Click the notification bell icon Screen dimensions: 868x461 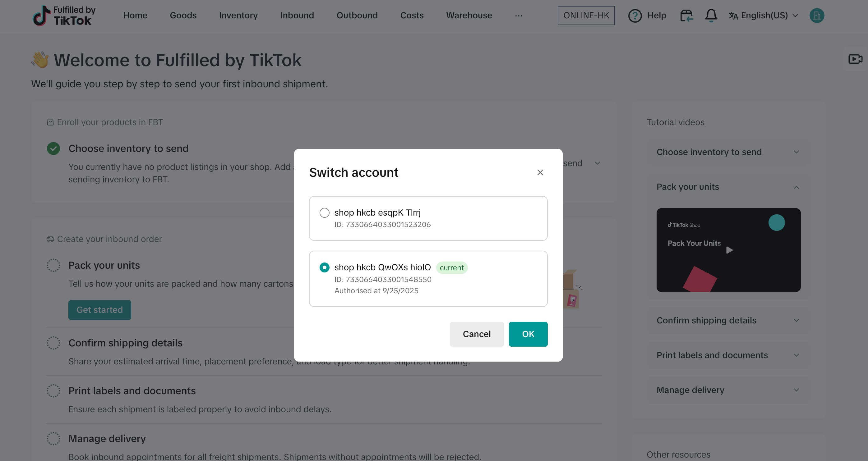coord(711,16)
